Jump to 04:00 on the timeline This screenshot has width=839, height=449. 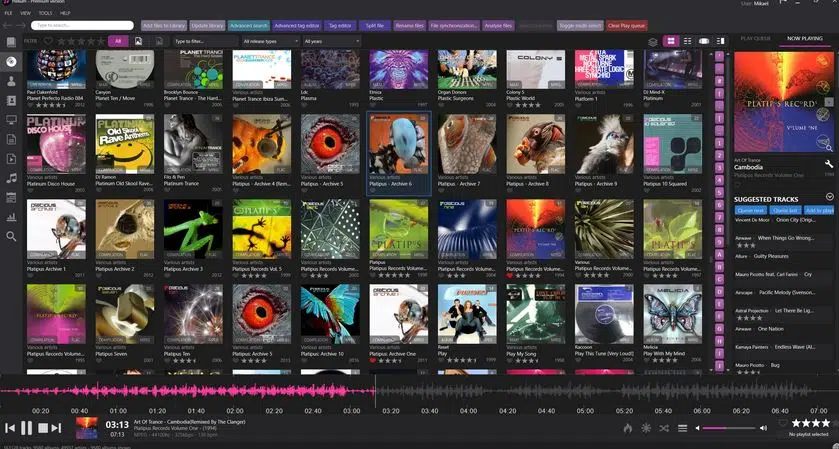click(468, 410)
